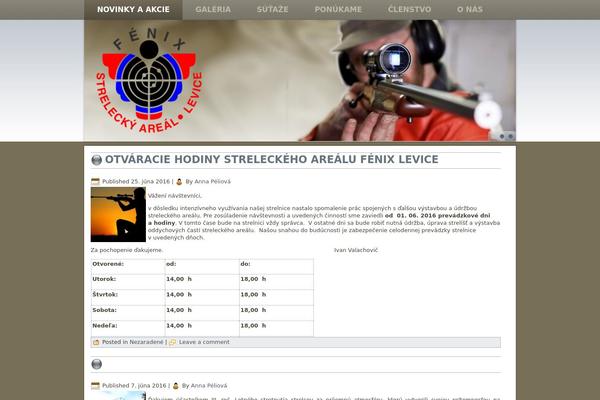Image resolution: width=600 pixels, height=400 pixels.
Task: Click the Za pochopenie ďakujeme text
Action: (x=127, y=250)
